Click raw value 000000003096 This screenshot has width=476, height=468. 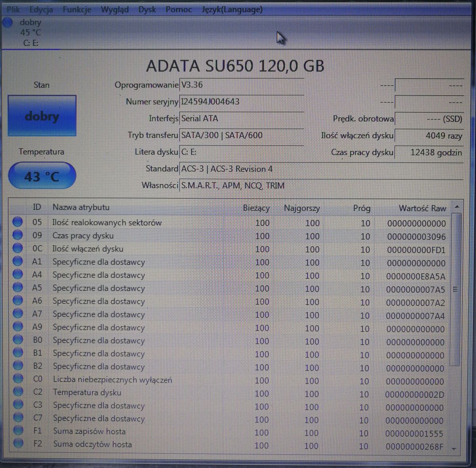(416, 237)
